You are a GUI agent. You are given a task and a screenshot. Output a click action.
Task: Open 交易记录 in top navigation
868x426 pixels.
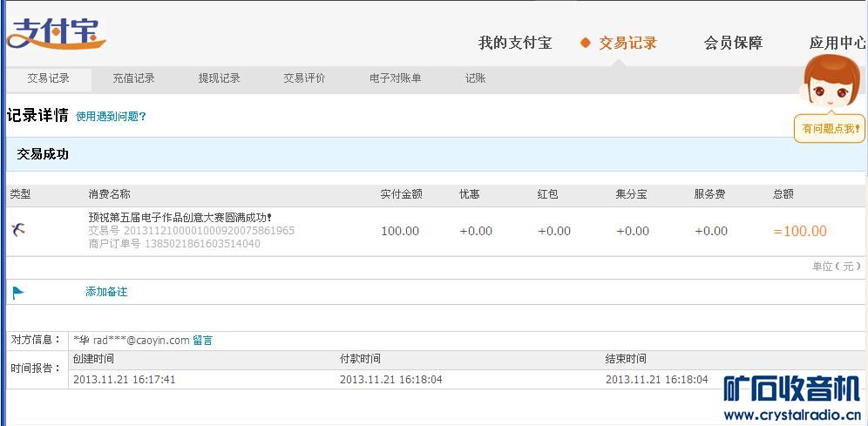click(627, 43)
